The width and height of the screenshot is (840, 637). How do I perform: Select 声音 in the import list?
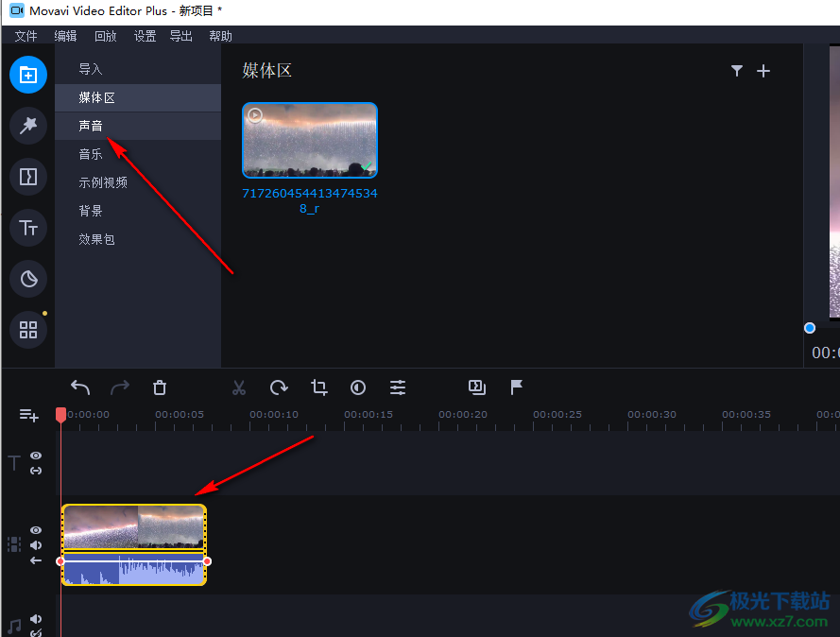pyautogui.click(x=91, y=126)
